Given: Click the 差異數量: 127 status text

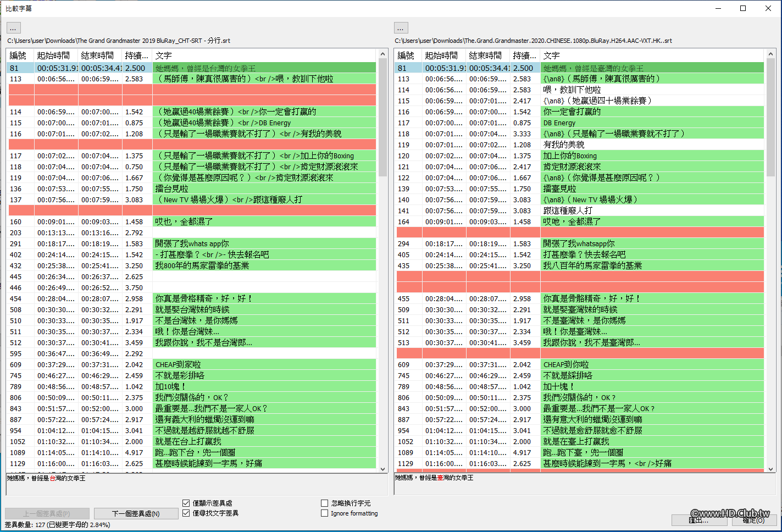Looking at the screenshot, I should click(x=58, y=525).
